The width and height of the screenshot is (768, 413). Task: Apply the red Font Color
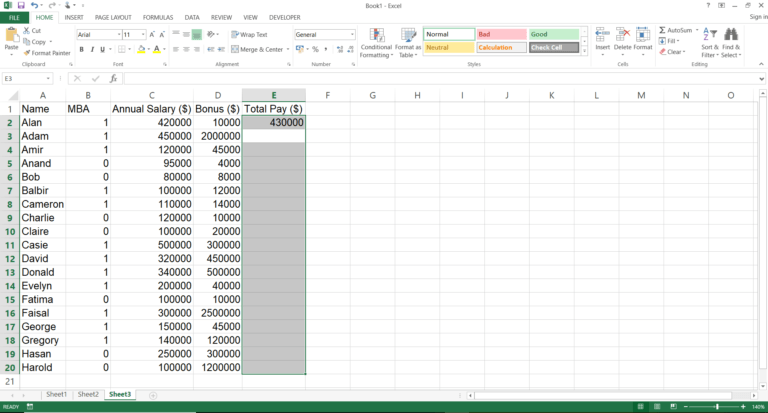[157, 49]
